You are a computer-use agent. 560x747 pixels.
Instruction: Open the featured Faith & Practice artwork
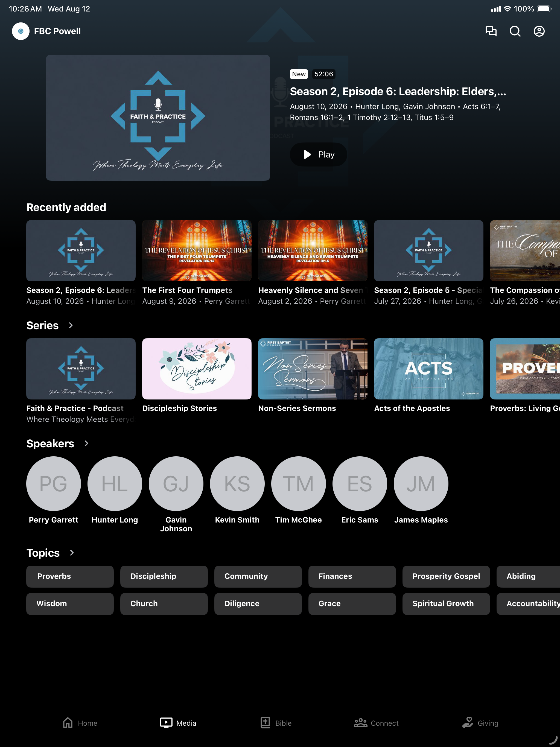point(158,118)
